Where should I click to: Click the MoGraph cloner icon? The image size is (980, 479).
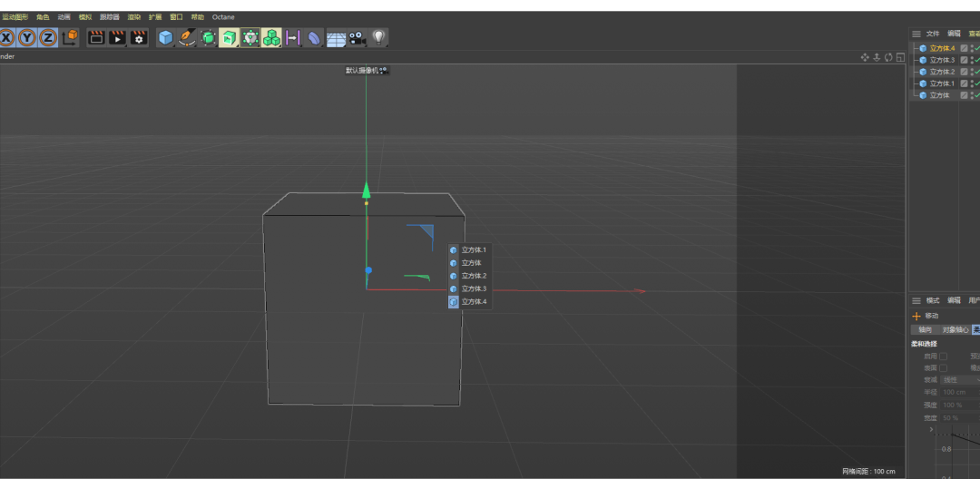click(271, 38)
